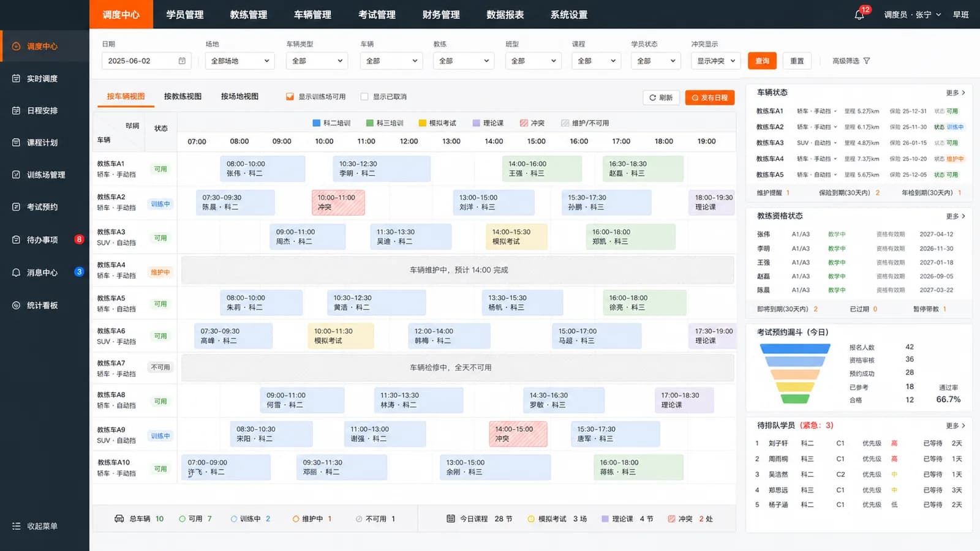This screenshot has height=551, width=980.
Task: Open the notification bell icon
Action: point(859,15)
